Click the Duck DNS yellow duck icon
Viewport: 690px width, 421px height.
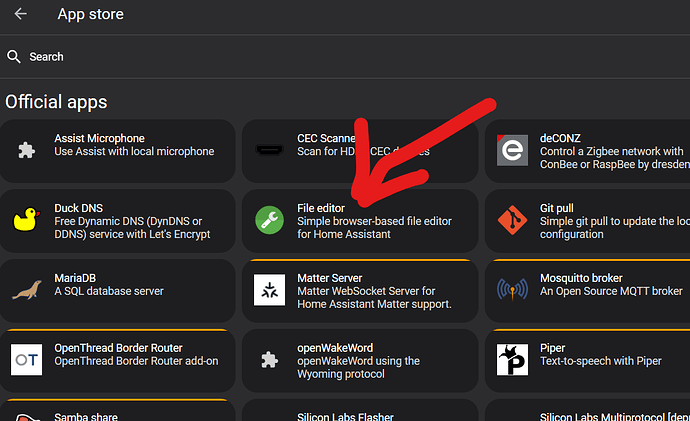point(26,220)
